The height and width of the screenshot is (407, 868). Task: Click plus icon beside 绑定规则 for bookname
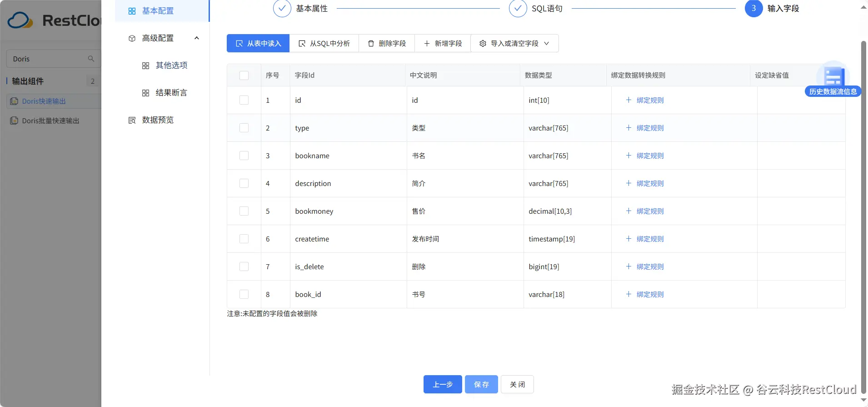point(629,156)
